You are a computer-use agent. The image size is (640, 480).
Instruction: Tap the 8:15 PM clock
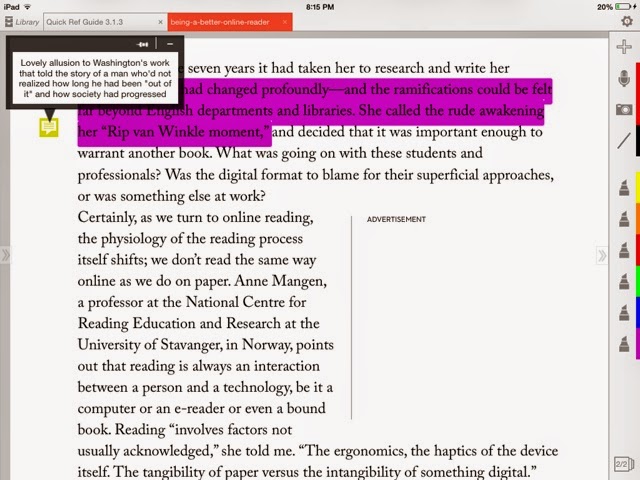(x=320, y=7)
